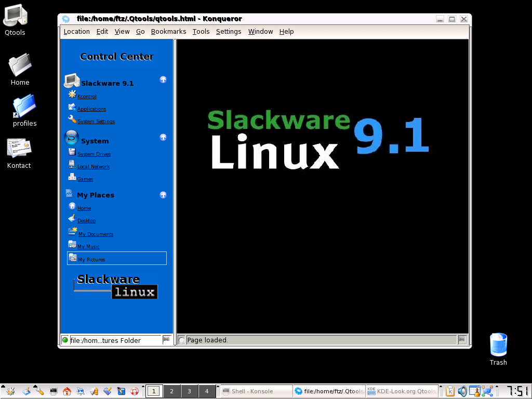This screenshot has height=399, width=532.
Task: Follow the My Music link
Action: pyautogui.click(x=88, y=247)
